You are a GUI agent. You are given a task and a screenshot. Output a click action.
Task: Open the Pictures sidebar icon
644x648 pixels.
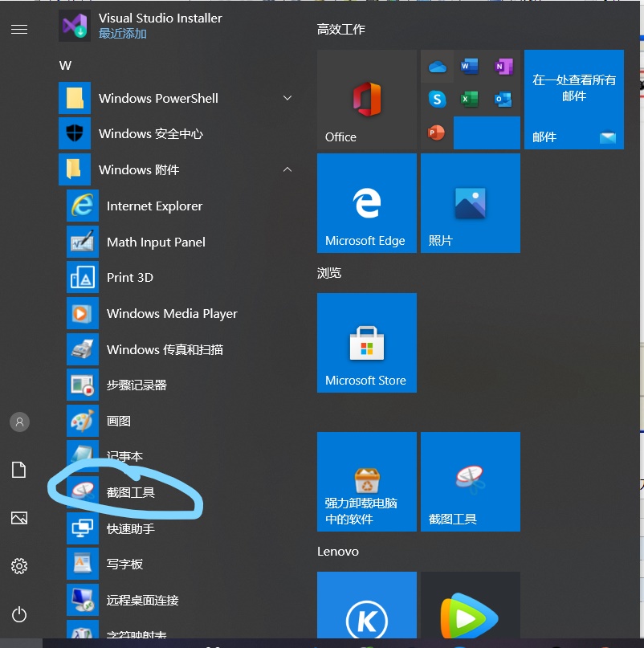pyautogui.click(x=19, y=518)
